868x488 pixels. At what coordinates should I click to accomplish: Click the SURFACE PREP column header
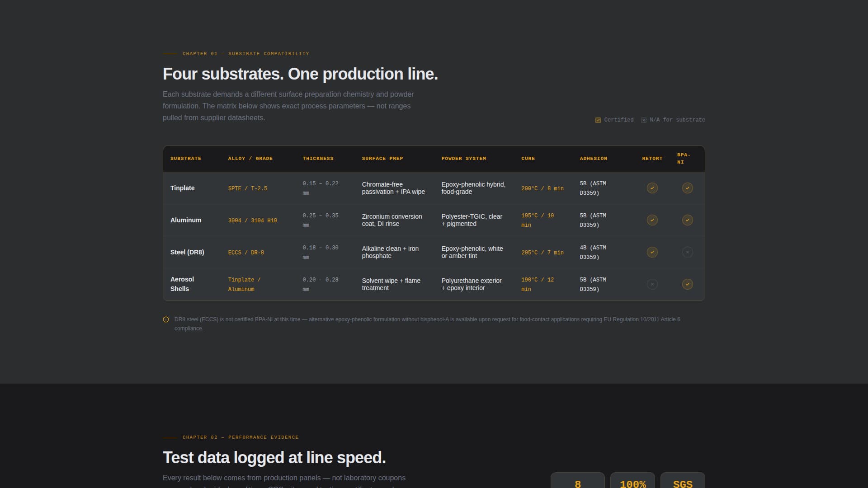pyautogui.click(x=382, y=158)
